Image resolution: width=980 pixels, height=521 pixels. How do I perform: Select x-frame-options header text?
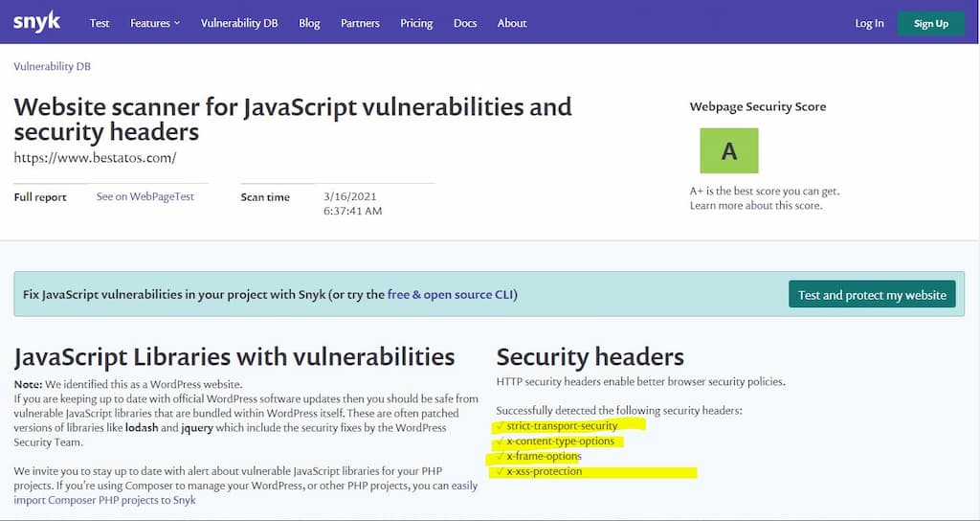click(544, 456)
